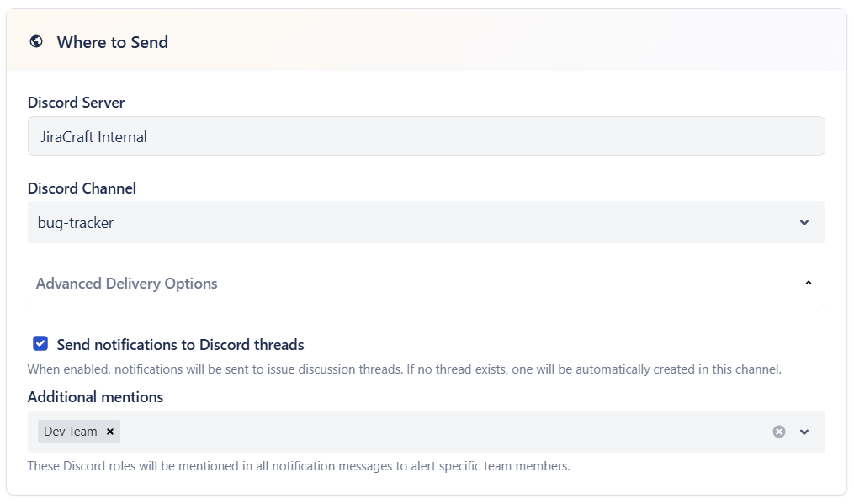Click the Advanced Delivery Options section title
This screenshot has height=504, width=854.
click(x=127, y=284)
